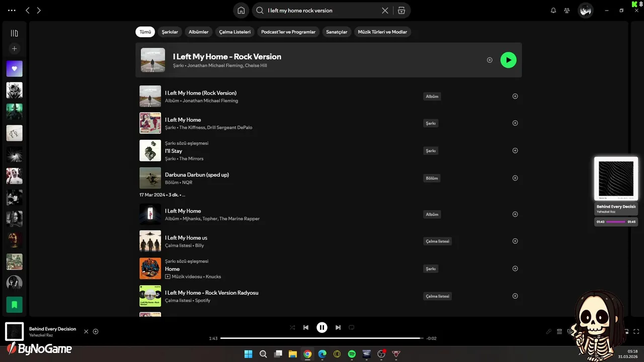The image size is (644, 362).
Task: Go to Home via house icon
Action: 241,11
